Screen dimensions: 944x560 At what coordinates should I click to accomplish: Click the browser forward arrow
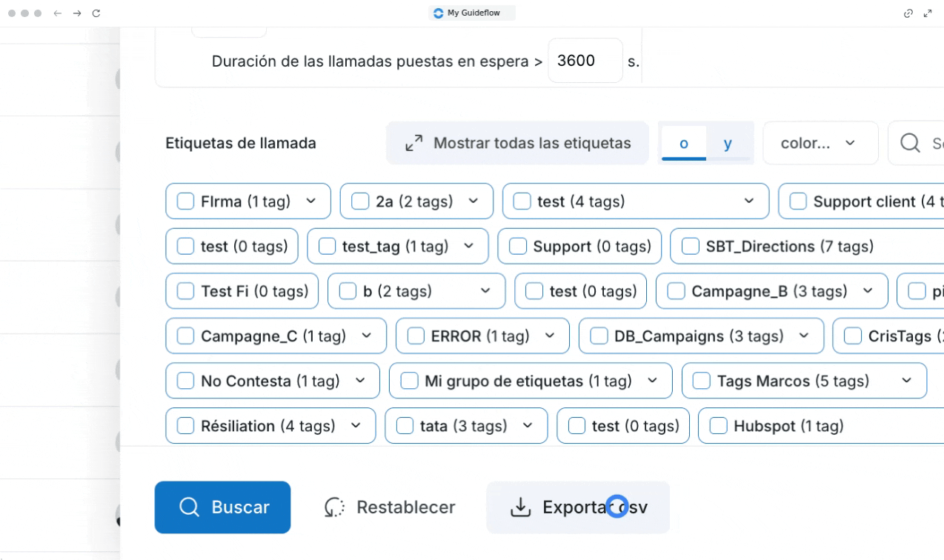coord(77,13)
